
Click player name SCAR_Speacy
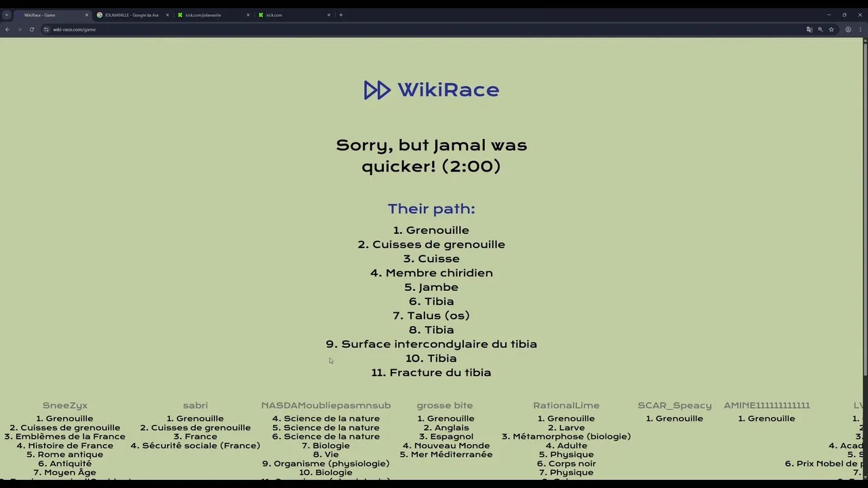click(675, 405)
